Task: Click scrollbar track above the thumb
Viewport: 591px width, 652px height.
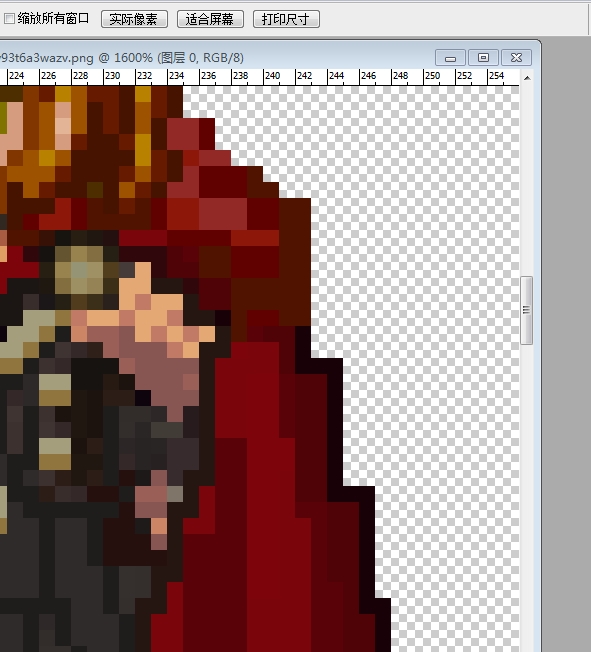Action: coord(527,179)
